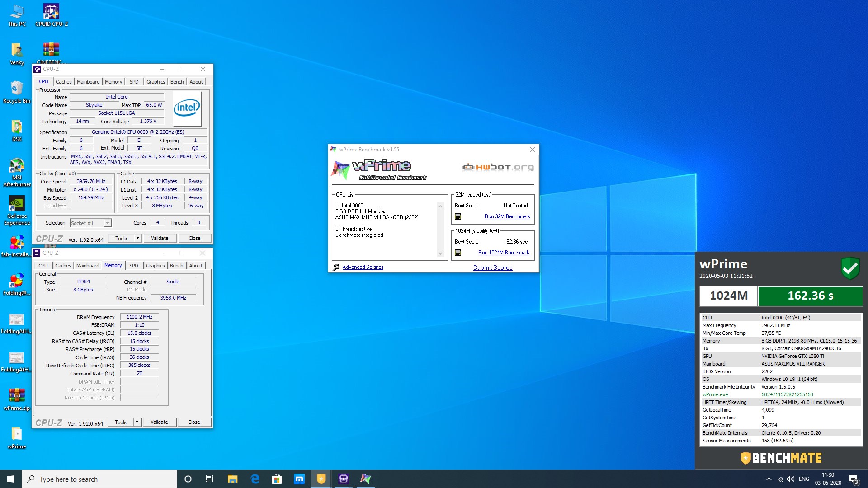Click the HWBOT.org logo in wPrime
The image size is (868, 488).
tap(498, 167)
